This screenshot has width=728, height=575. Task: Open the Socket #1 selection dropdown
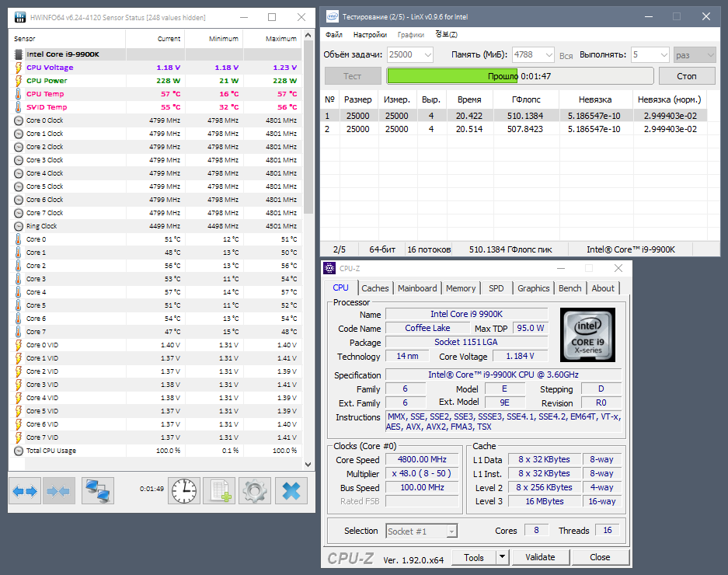[x=422, y=531]
